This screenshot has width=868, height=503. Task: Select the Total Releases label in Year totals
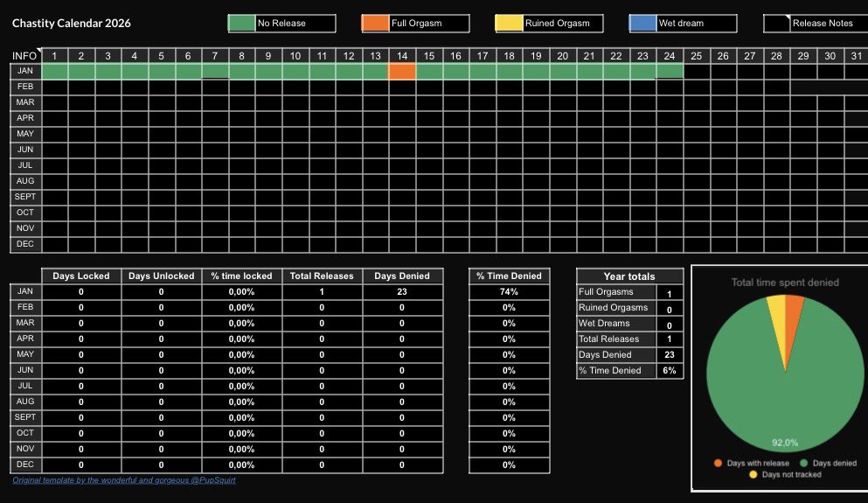(616, 339)
